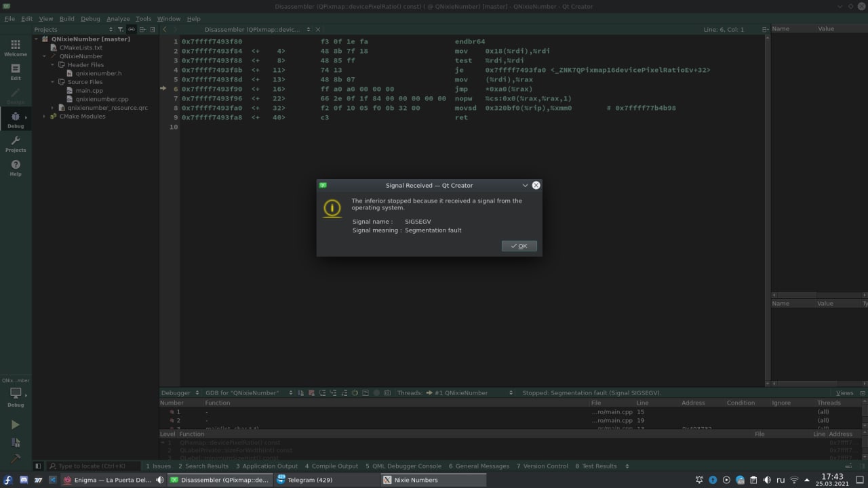Select qnixienumber.cpp in the project tree
This screenshot has width=868, height=488.
click(102, 99)
